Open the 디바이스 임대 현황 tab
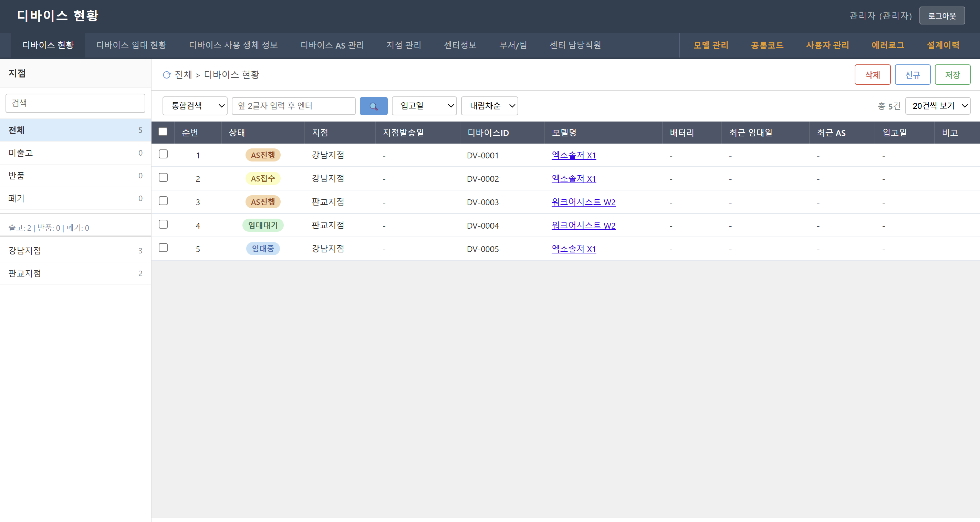The image size is (980, 522). (131, 45)
